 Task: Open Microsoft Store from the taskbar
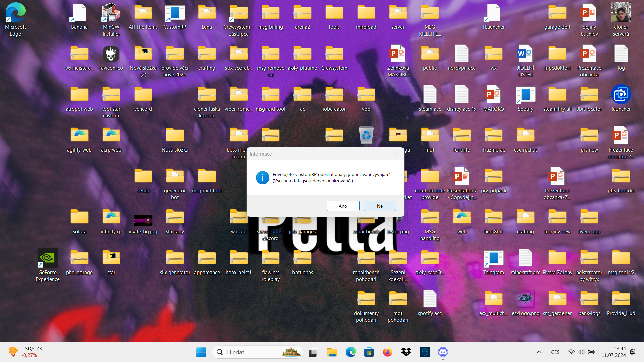369,352
